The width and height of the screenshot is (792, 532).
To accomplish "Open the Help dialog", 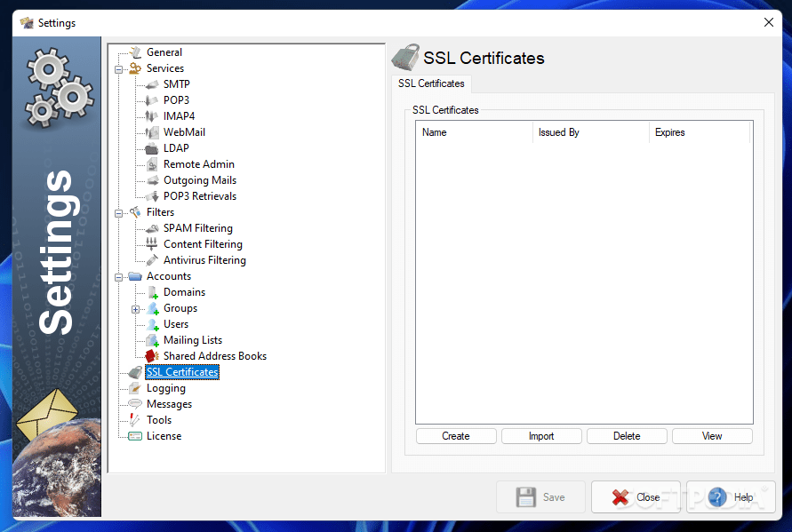I will 731,497.
